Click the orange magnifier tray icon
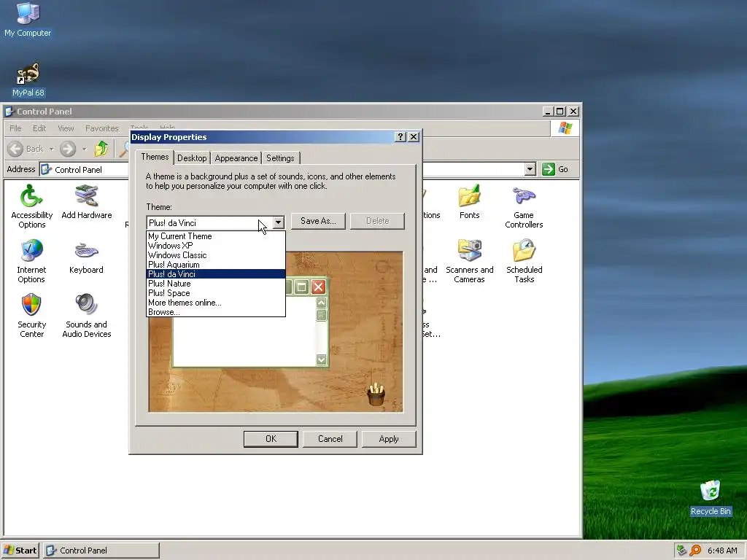Image resolution: width=747 pixels, height=560 pixels. [695, 551]
